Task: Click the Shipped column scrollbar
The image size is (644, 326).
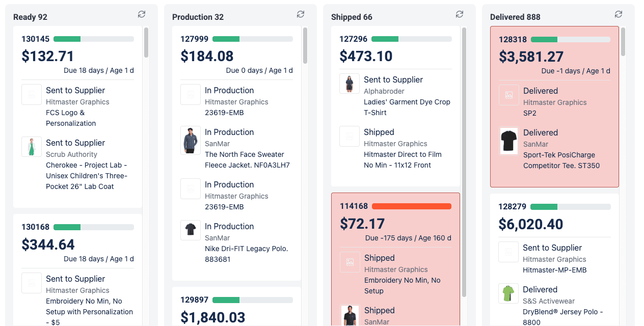Action: click(464, 162)
